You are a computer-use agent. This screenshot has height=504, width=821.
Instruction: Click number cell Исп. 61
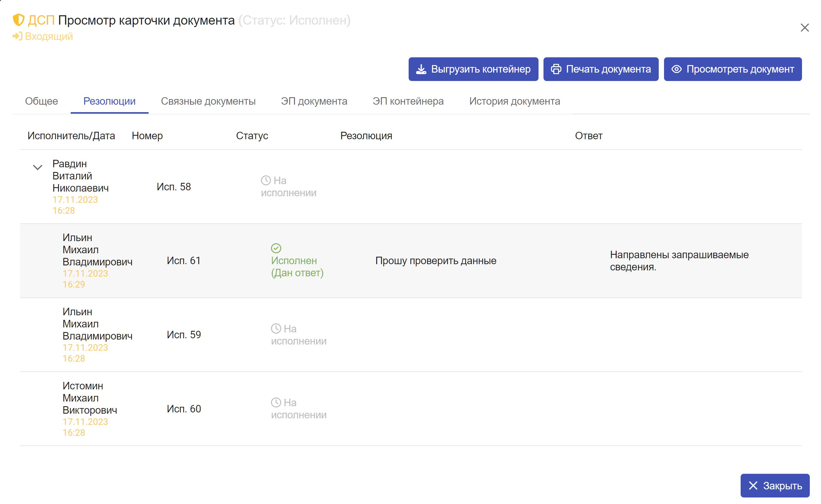pyautogui.click(x=184, y=261)
